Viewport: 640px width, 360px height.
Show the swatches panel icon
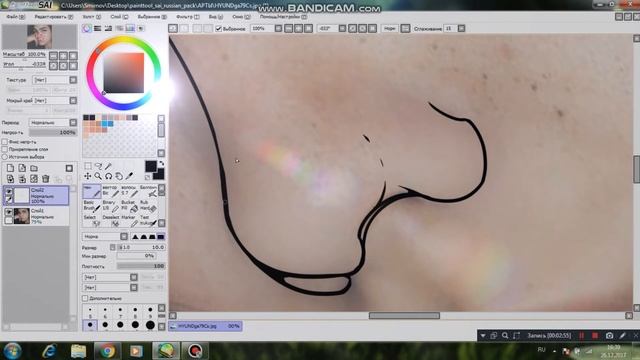coord(130,28)
